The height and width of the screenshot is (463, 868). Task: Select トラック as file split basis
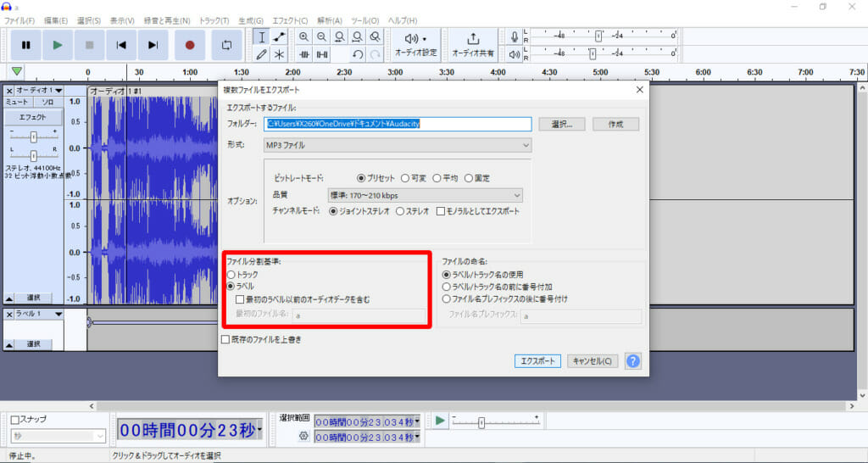pos(242,275)
